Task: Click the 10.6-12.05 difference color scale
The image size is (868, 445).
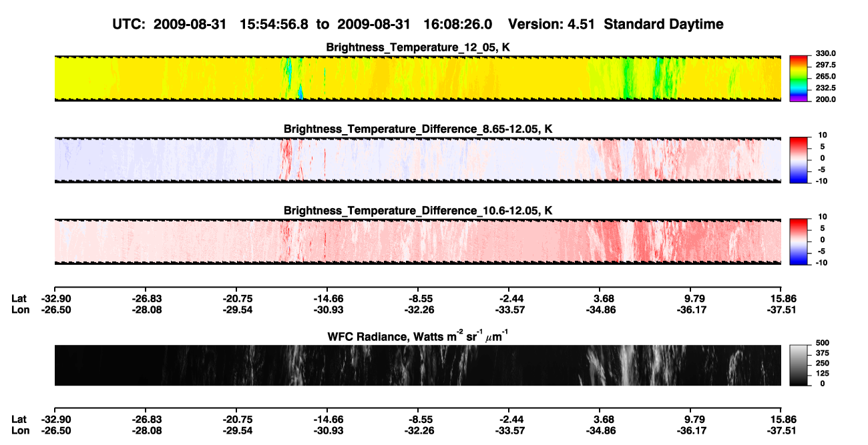Action: [798, 240]
